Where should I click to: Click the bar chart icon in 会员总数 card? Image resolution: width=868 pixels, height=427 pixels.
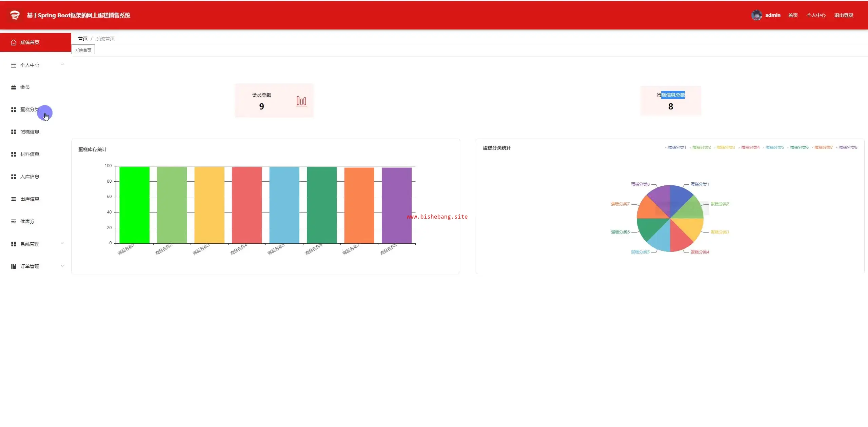pos(301,101)
